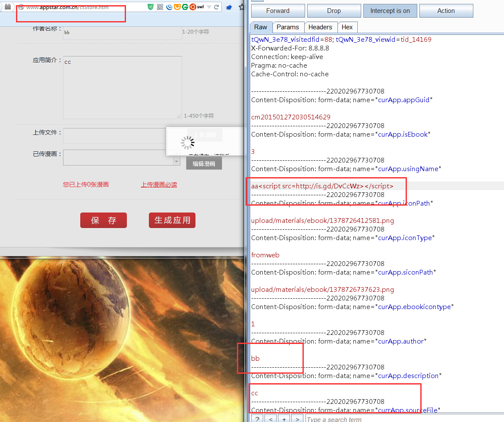This screenshot has height=422, width=504.
Task: Switch to the Raw tab
Action: click(x=261, y=27)
